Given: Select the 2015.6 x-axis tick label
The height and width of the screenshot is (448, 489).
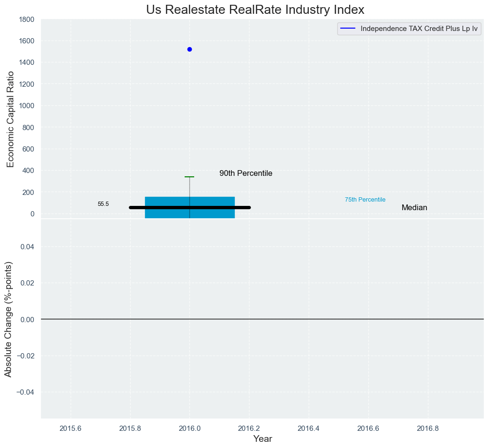Looking at the screenshot, I should [x=71, y=428].
